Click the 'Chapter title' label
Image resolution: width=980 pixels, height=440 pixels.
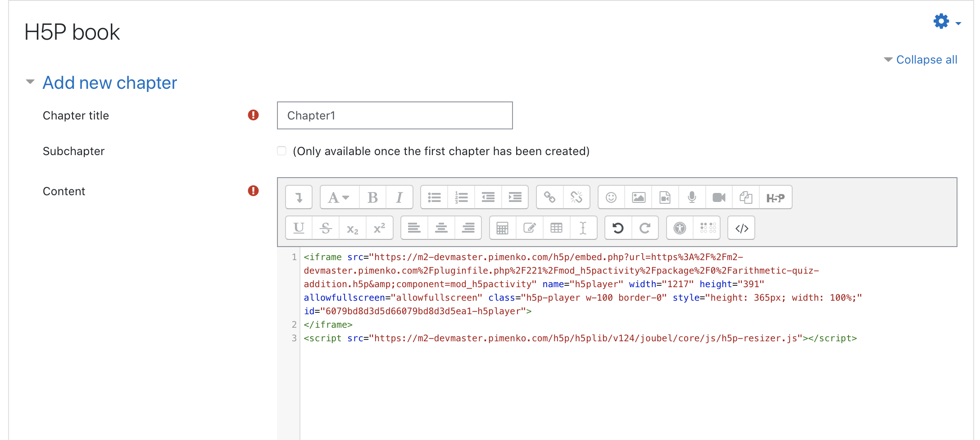click(x=76, y=116)
